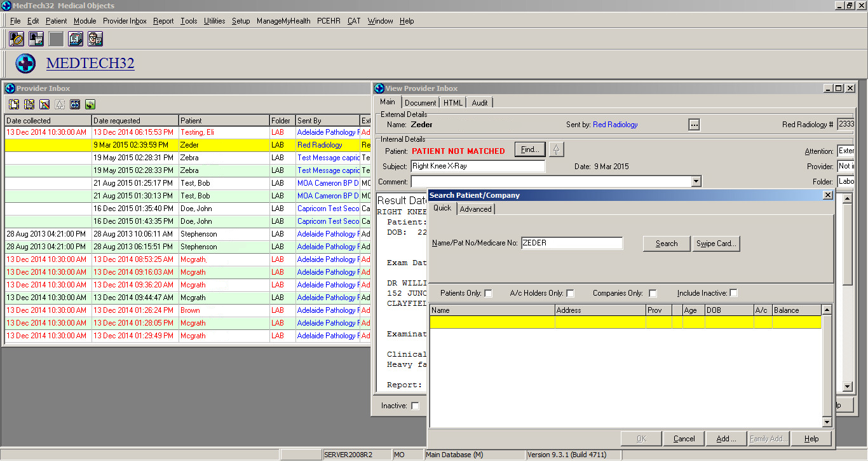Viewport: 868px width, 461px height.
Task: Click the blue double-arrow icon in Provider Inbox toolbar
Action: (75, 104)
